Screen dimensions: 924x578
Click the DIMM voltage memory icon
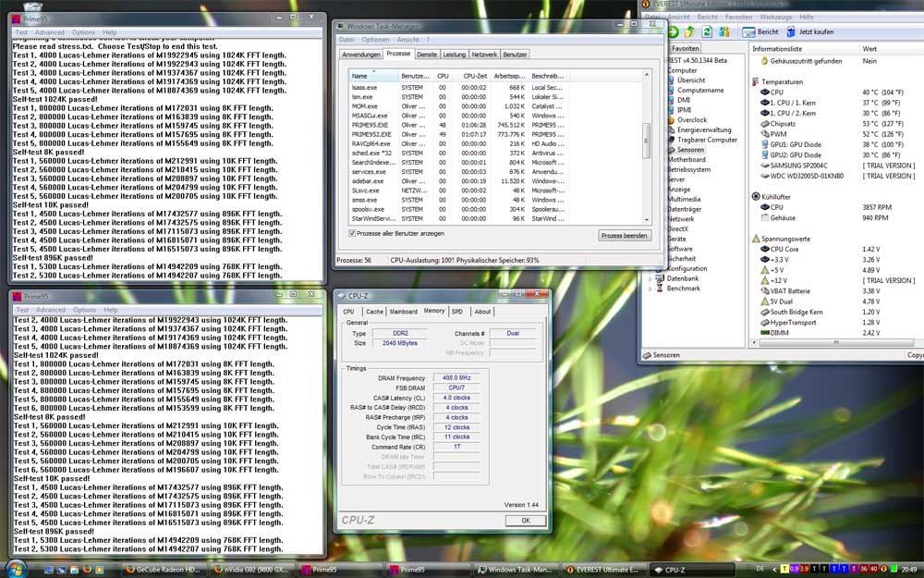(x=765, y=333)
